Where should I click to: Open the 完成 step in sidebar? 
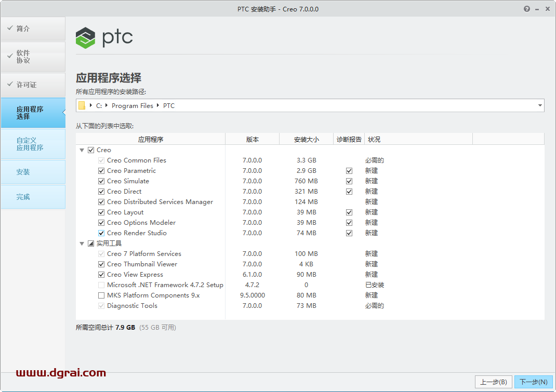point(33,197)
